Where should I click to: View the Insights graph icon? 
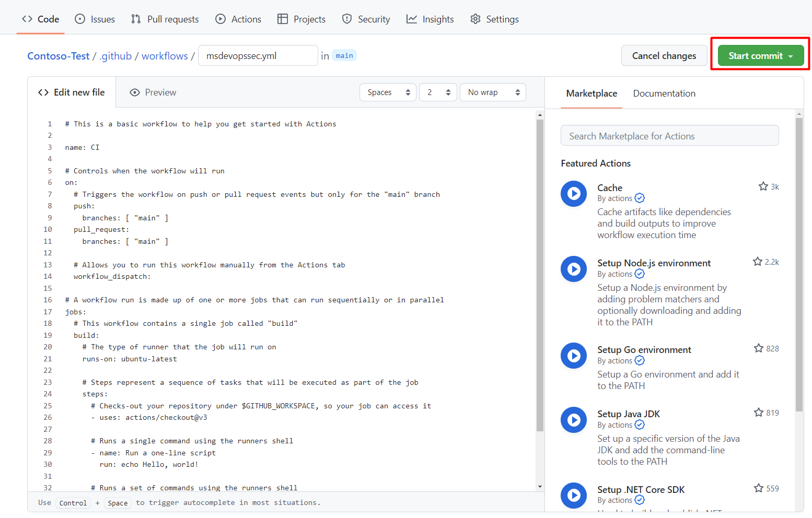[411, 19]
